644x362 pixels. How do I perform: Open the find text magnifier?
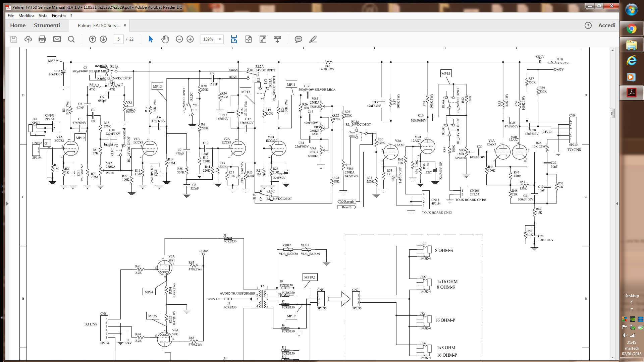(x=71, y=39)
